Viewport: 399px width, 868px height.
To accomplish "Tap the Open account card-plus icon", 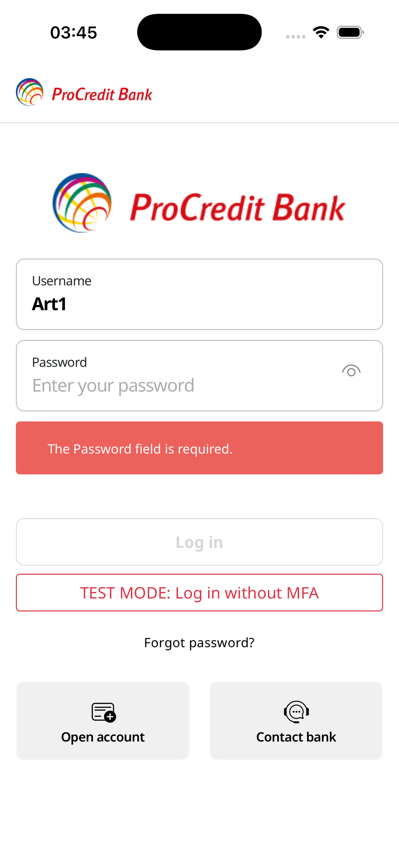I will [x=103, y=712].
